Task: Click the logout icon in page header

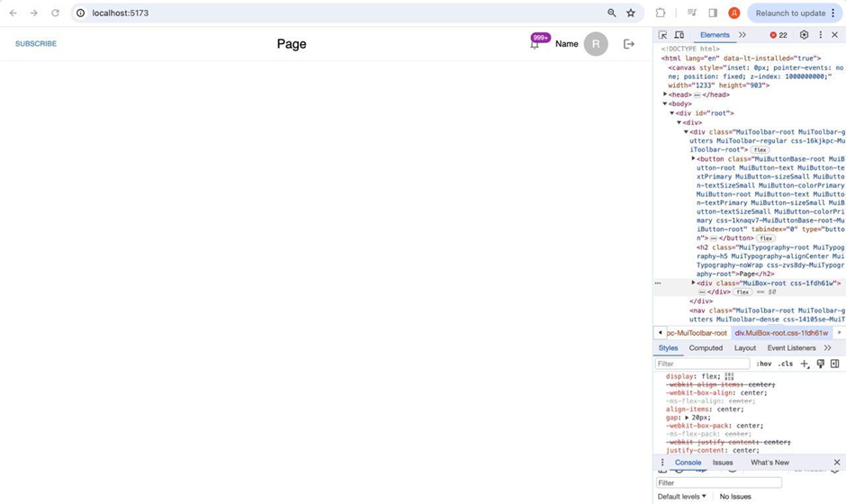Action: pyautogui.click(x=628, y=44)
